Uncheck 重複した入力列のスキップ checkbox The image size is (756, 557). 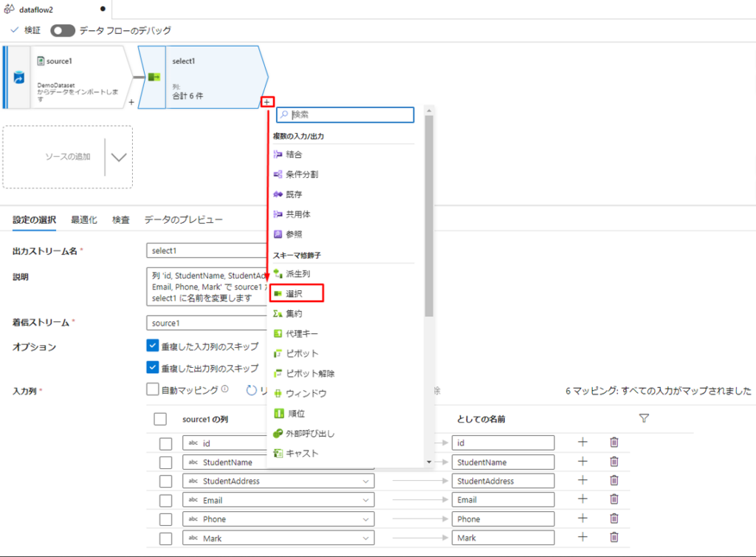(x=153, y=345)
